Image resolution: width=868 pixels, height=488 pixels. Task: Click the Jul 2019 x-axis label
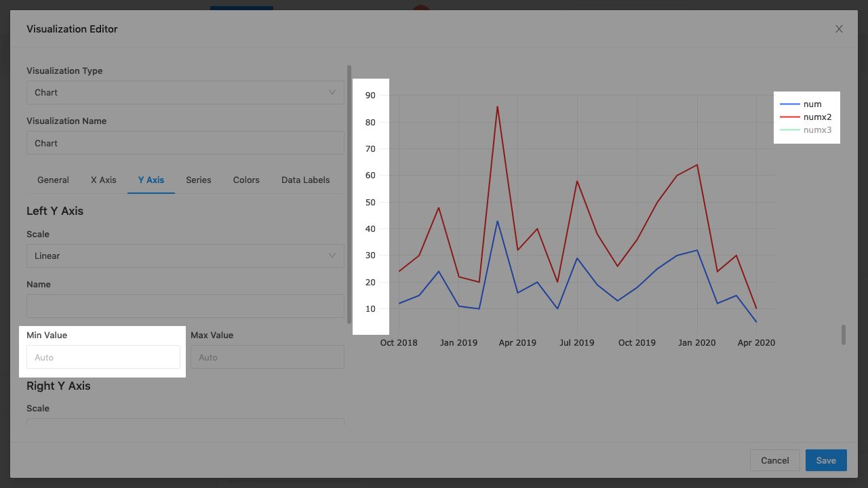(577, 343)
